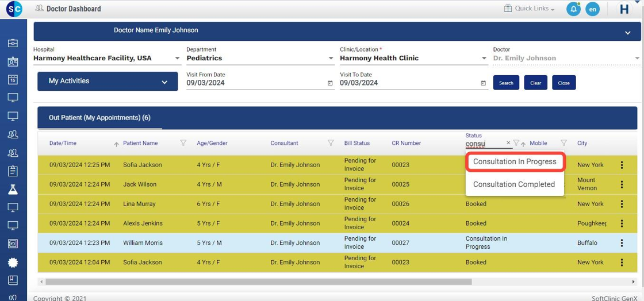
Task: Click patient name William Morris
Action: pos(143,243)
